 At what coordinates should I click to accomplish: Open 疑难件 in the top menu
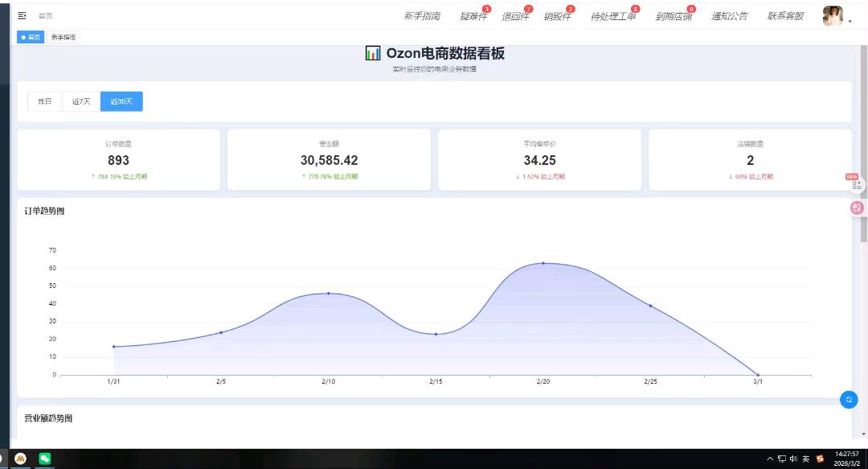[473, 16]
